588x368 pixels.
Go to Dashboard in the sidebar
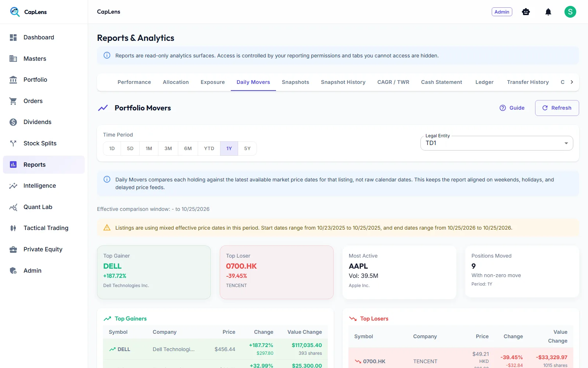pyautogui.click(x=44, y=38)
